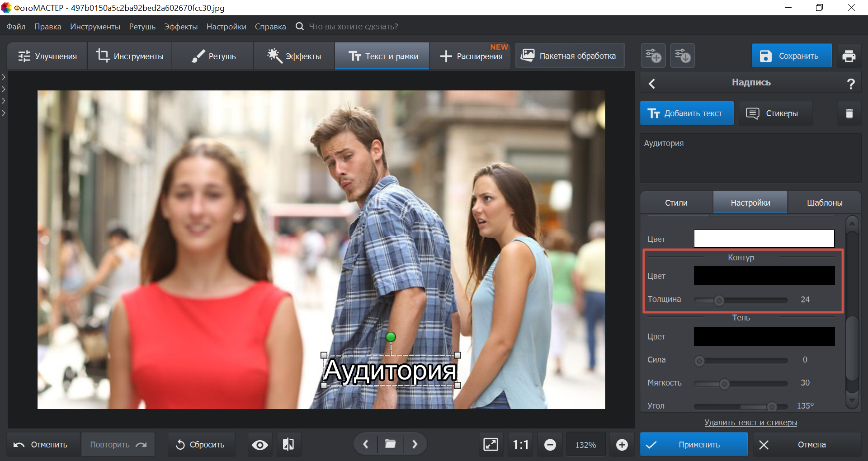Click the fit to screen icon

point(491,445)
